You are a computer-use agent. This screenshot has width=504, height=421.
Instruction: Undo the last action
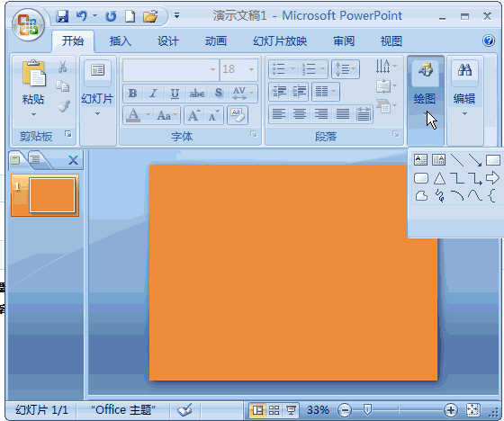82,16
